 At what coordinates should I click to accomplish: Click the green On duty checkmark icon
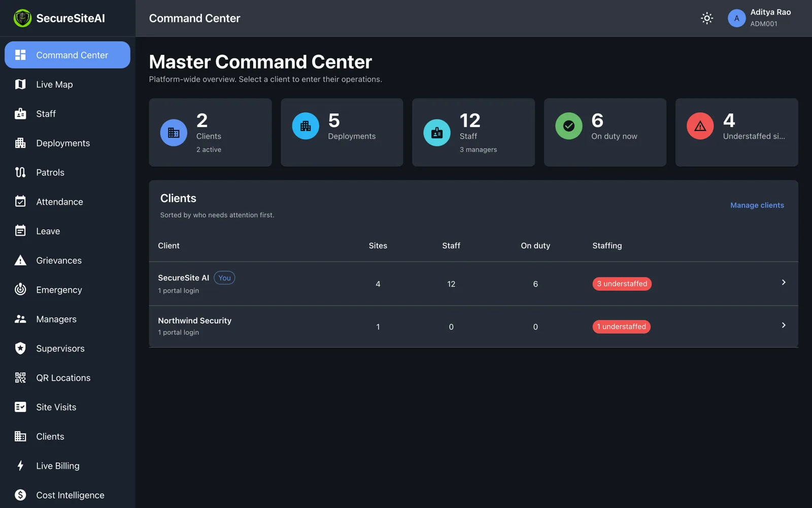tap(569, 126)
